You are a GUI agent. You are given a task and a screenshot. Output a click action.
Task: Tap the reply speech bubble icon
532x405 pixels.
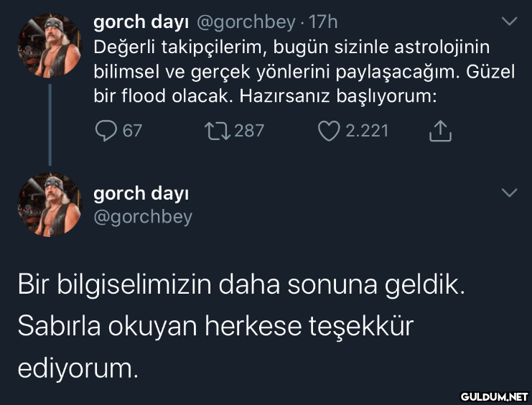point(106,131)
